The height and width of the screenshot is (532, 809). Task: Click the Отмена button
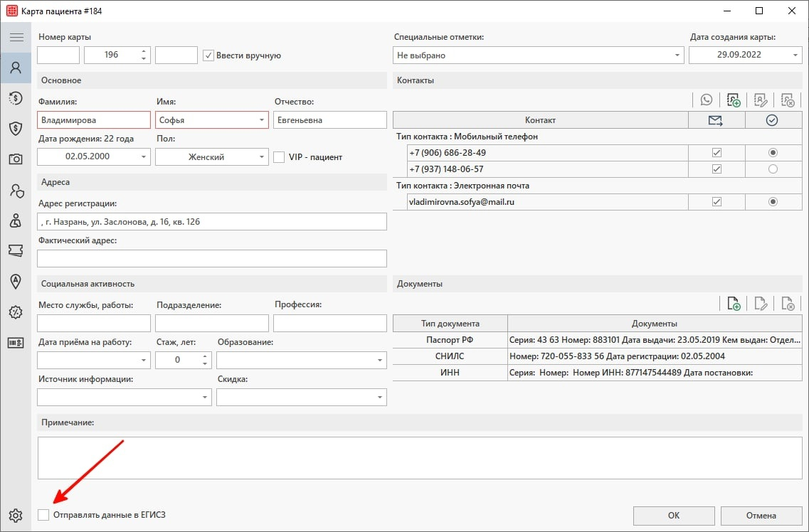tap(761, 516)
